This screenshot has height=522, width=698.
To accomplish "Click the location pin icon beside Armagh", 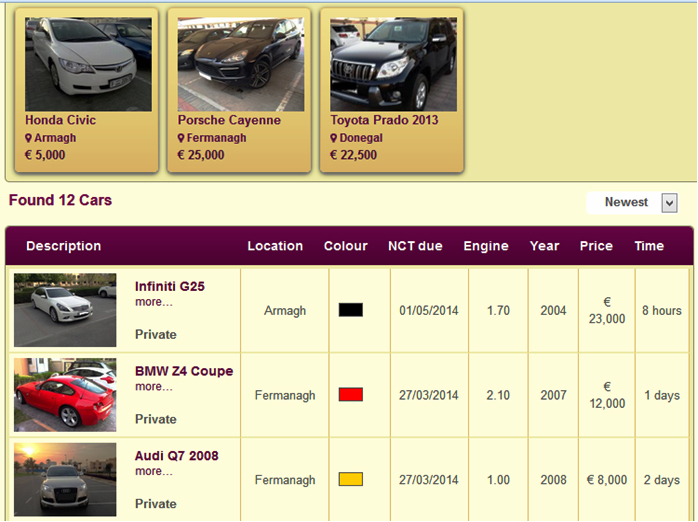I will tap(29, 138).
